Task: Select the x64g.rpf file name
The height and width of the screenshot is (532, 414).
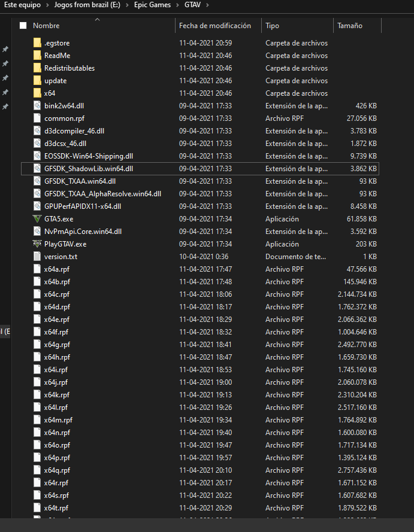Action: (x=57, y=344)
